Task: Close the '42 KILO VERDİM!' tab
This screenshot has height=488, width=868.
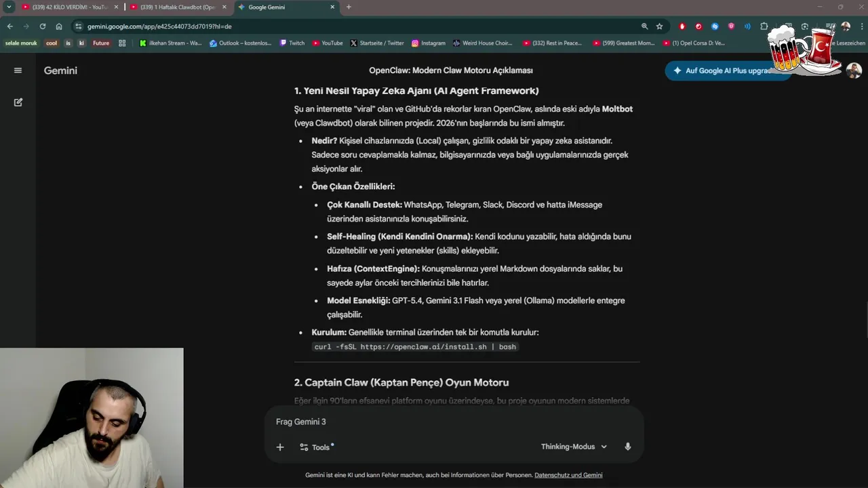Action: click(116, 7)
